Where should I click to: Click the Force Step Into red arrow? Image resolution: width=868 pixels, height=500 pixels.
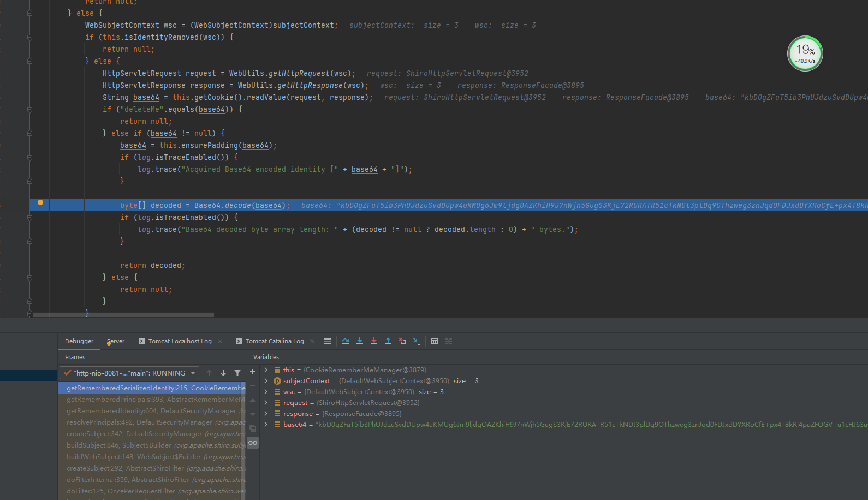click(x=374, y=341)
